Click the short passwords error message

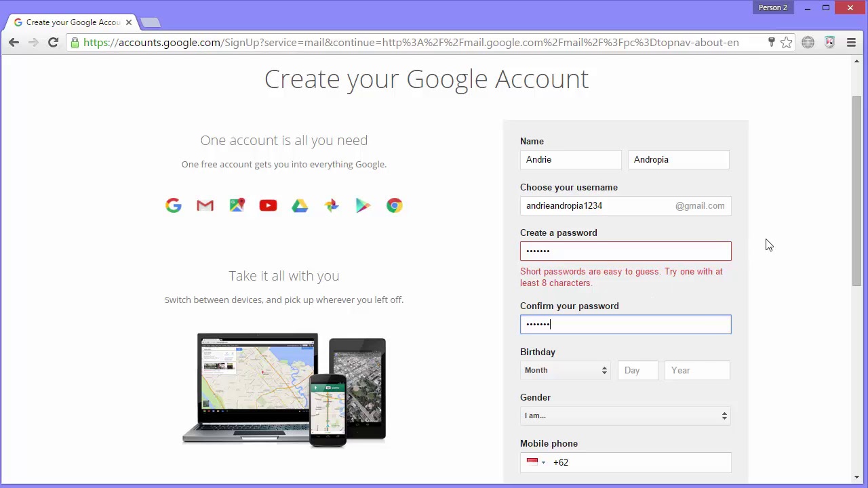tap(622, 277)
